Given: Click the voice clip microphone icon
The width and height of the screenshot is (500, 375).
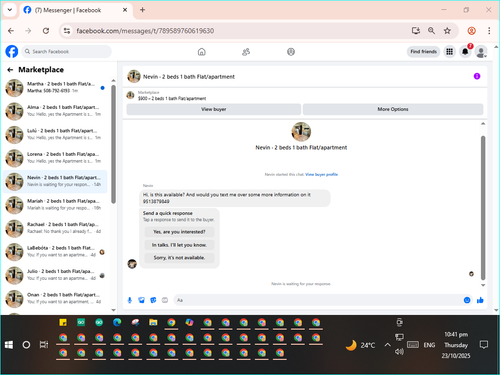Looking at the screenshot, I should [x=130, y=300].
